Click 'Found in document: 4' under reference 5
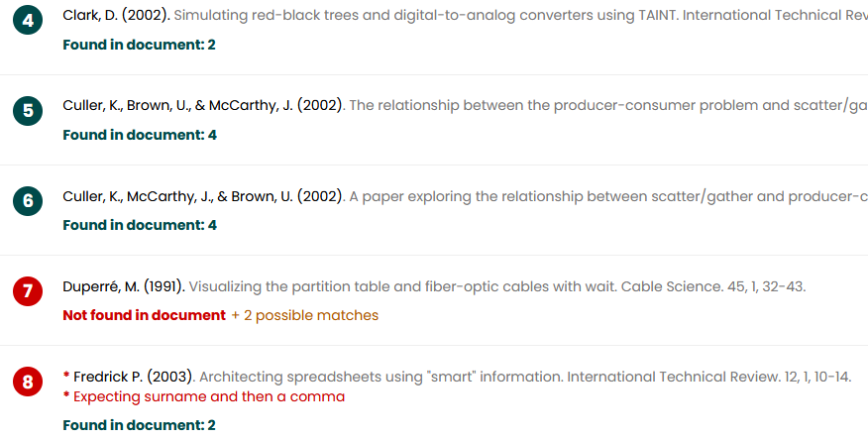The width and height of the screenshot is (868, 439). (140, 135)
